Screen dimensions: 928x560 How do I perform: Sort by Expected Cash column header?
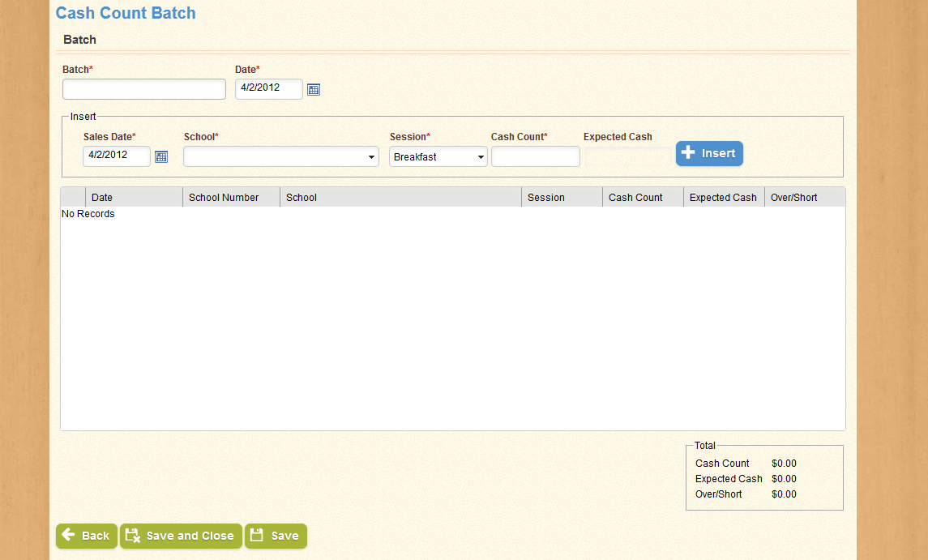click(724, 198)
